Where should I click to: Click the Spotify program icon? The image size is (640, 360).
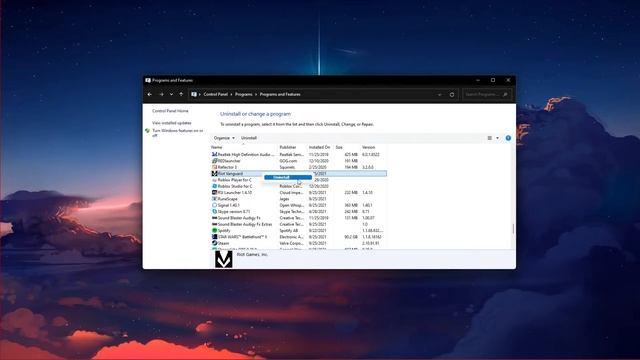pyautogui.click(x=214, y=231)
